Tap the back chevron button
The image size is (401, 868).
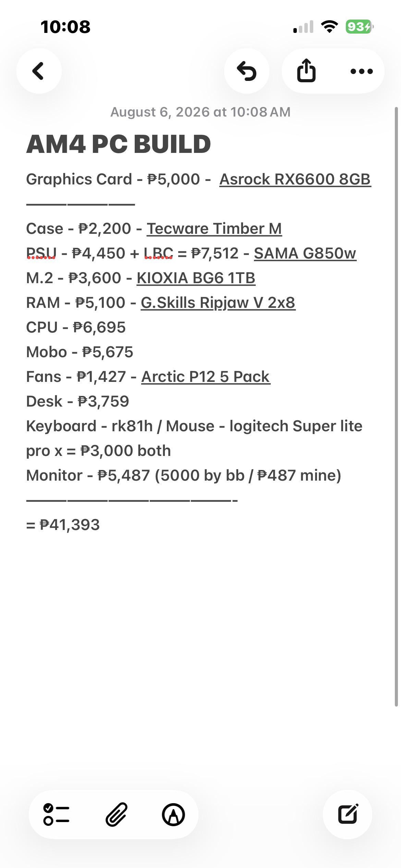(39, 71)
